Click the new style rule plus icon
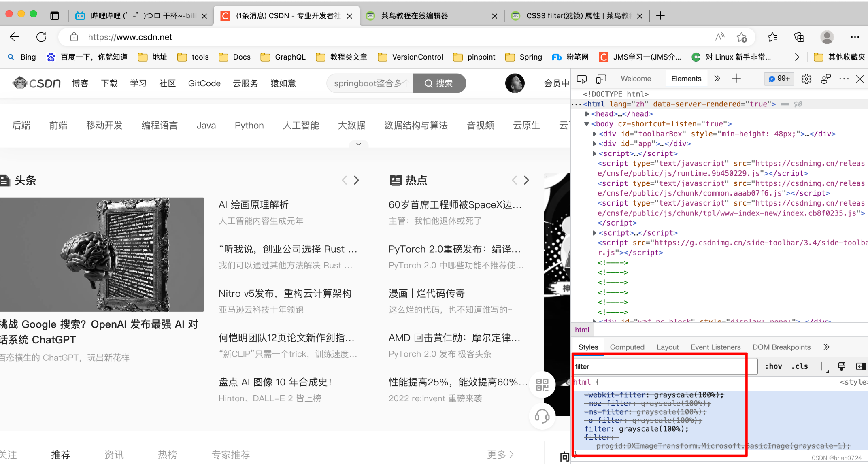Viewport: 868px width, 464px height. tap(822, 366)
